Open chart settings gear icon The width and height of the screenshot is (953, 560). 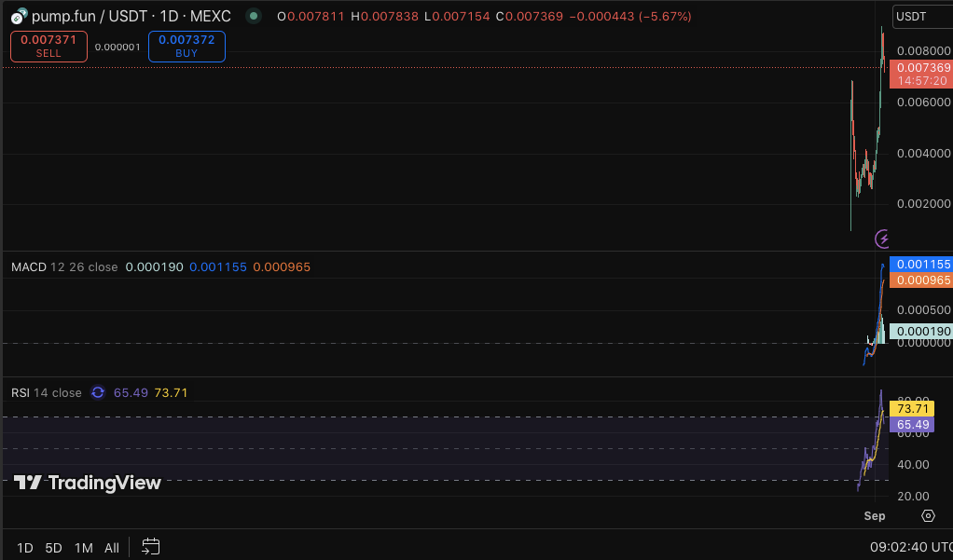pos(928,515)
